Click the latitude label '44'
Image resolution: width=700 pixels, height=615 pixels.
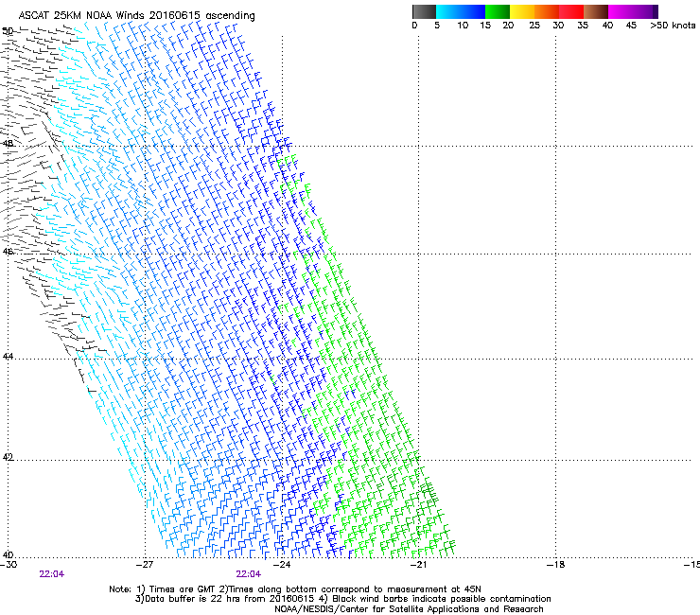click(x=8, y=357)
